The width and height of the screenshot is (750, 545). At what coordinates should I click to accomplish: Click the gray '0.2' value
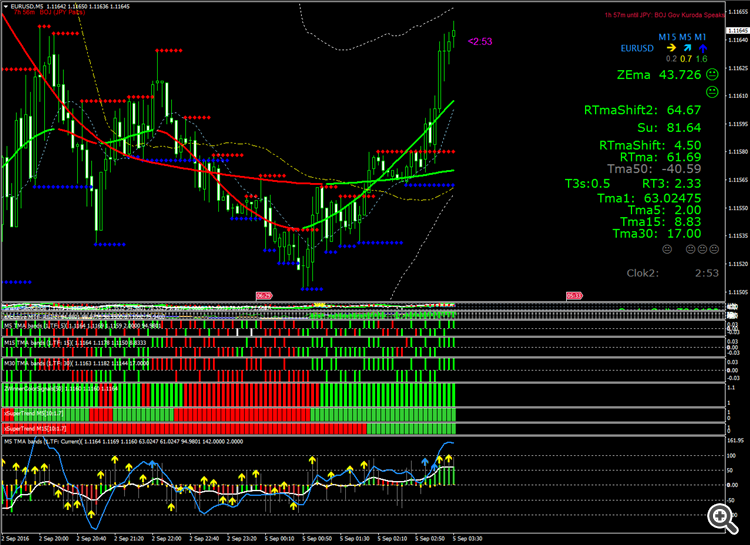[x=672, y=59]
